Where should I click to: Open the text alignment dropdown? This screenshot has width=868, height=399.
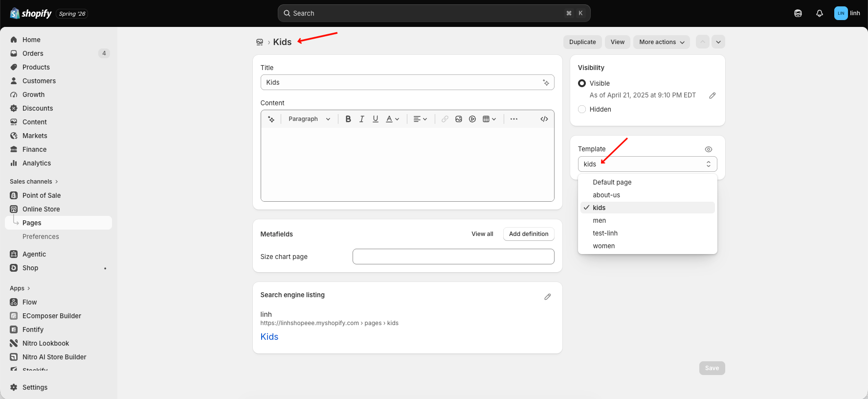point(420,119)
